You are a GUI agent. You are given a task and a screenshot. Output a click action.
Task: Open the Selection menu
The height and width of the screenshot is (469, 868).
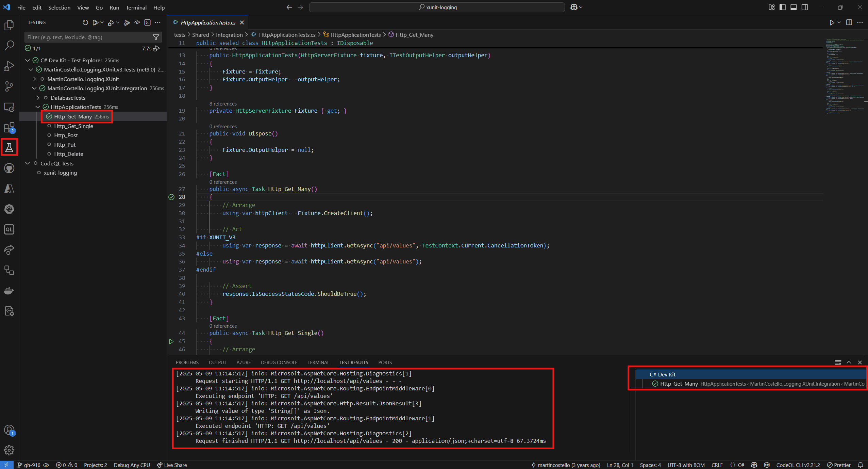(59, 7)
